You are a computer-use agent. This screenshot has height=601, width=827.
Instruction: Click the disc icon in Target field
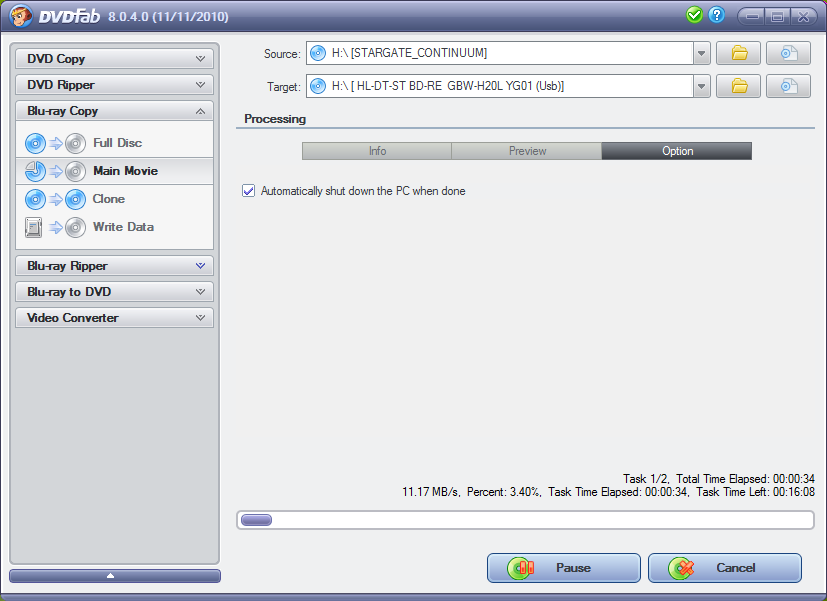(318, 86)
